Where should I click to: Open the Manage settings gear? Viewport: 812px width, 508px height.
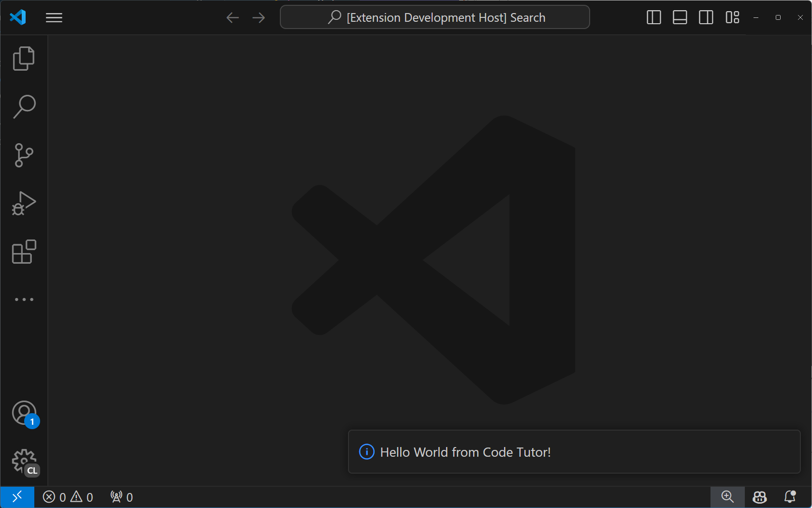coord(24,461)
